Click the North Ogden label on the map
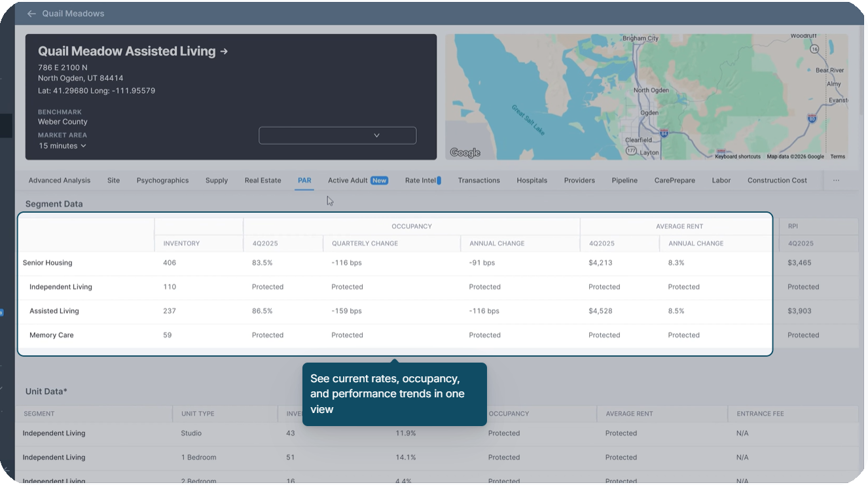 [651, 90]
